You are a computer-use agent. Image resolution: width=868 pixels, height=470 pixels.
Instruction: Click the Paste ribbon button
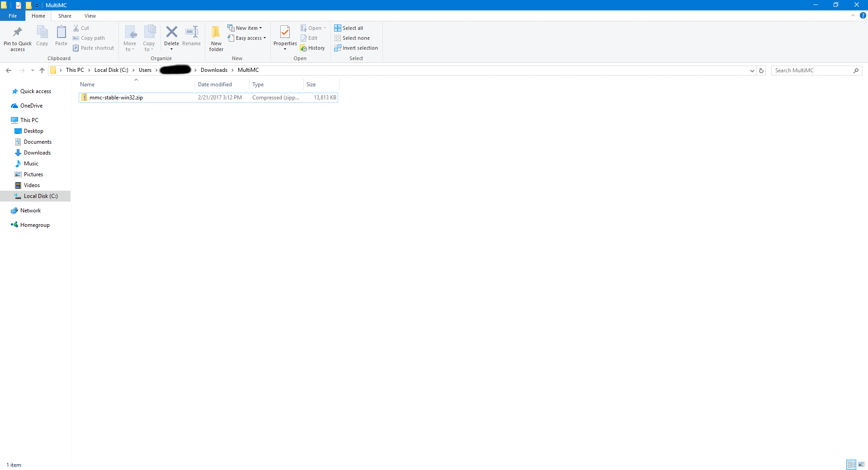pos(61,36)
